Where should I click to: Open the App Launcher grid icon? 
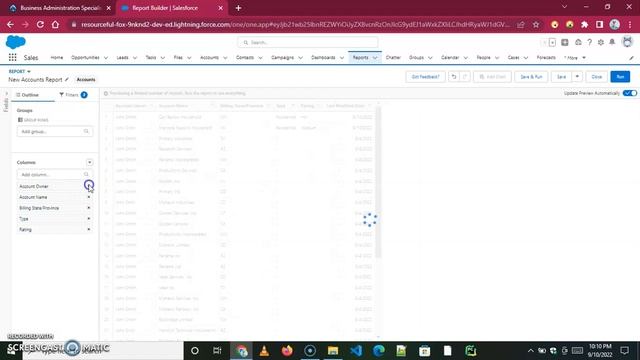pos(12,58)
